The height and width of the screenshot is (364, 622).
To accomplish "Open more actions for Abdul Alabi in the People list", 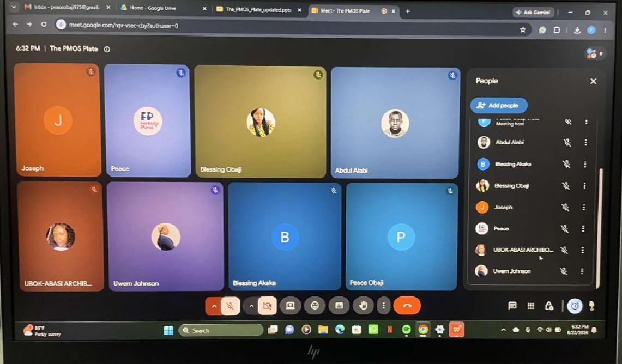I will (585, 142).
